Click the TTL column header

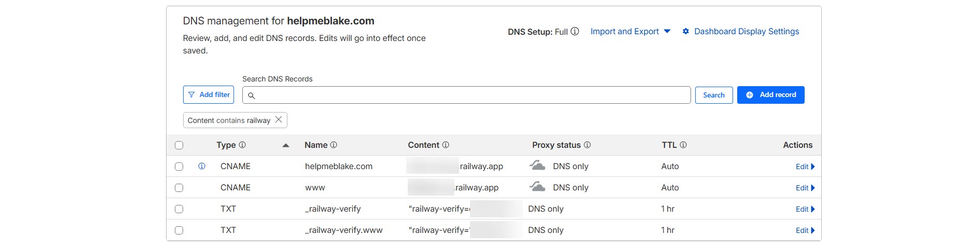(669, 145)
